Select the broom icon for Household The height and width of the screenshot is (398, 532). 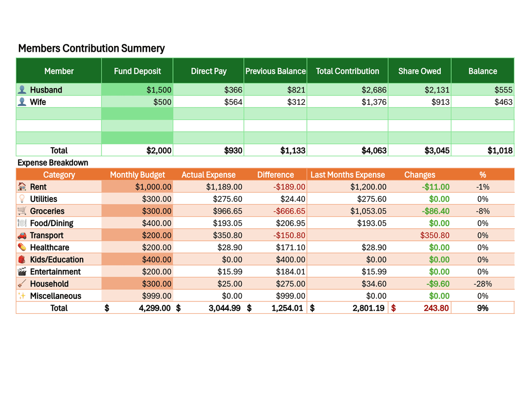[21, 284]
